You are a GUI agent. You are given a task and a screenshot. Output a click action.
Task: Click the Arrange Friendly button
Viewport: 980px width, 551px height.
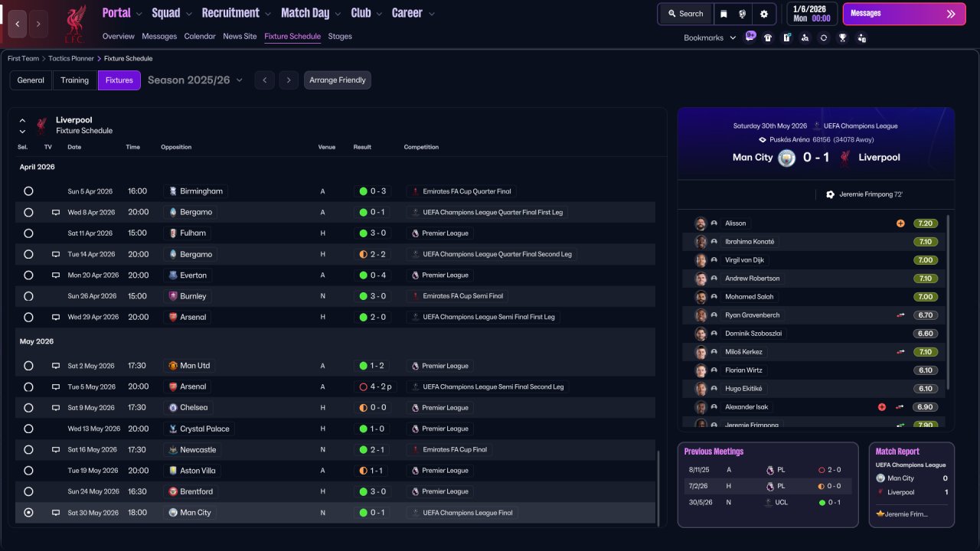(x=338, y=80)
